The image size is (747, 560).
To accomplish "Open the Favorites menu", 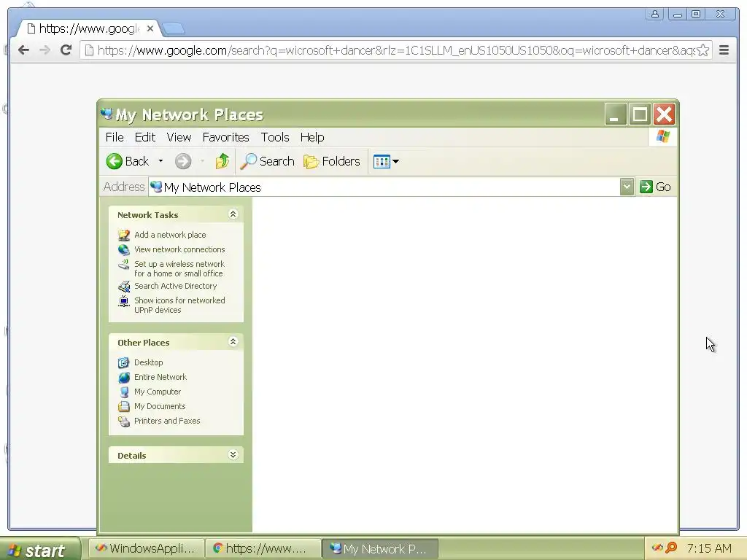I will click(x=226, y=137).
